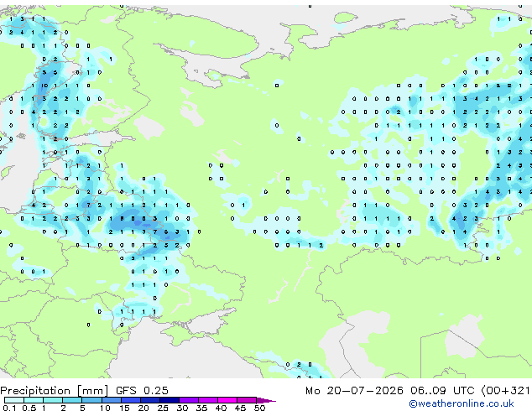Click the 'GFS 0.25' model label
532x411 pixels.
click(x=142, y=391)
